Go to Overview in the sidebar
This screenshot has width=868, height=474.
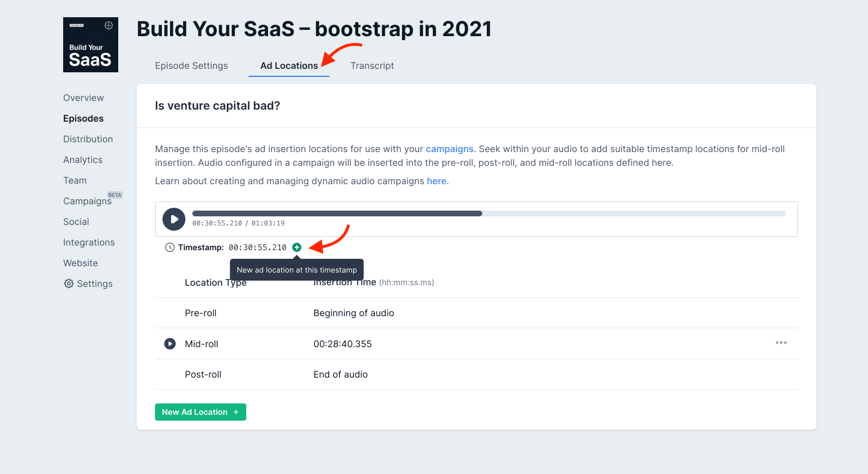(x=83, y=98)
